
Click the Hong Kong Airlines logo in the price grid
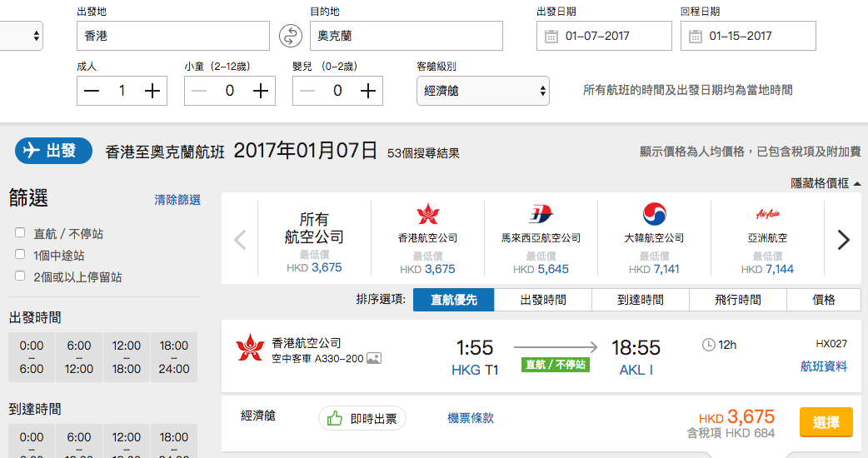coord(428,214)
